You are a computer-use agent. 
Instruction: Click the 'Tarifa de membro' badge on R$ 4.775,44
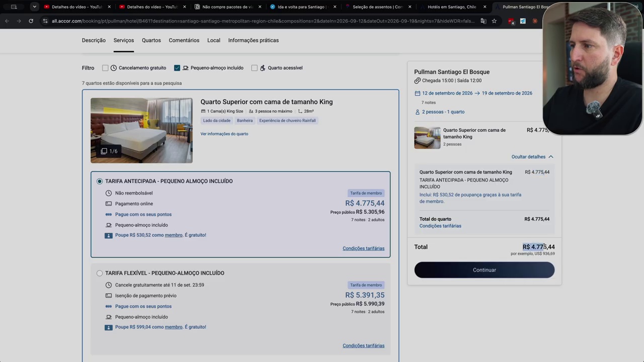pyautogui.click(x=366, y=193)
